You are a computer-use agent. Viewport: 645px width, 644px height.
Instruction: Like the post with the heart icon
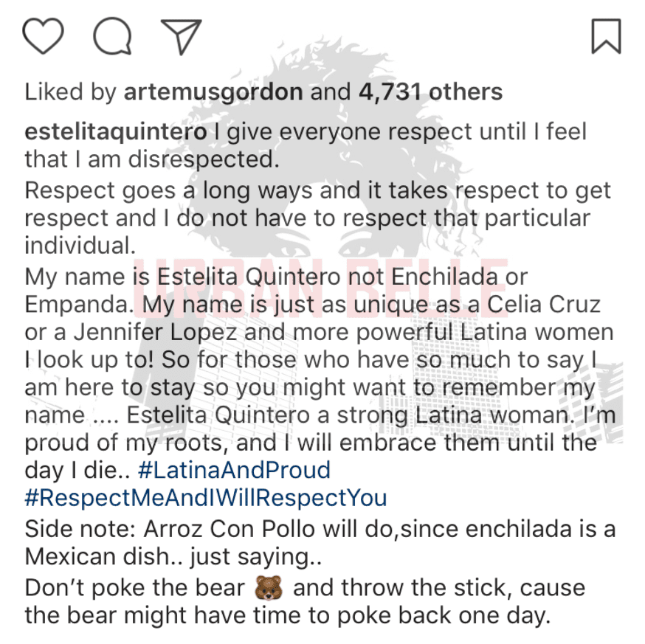pyautogui.click(x=44, y=36)
